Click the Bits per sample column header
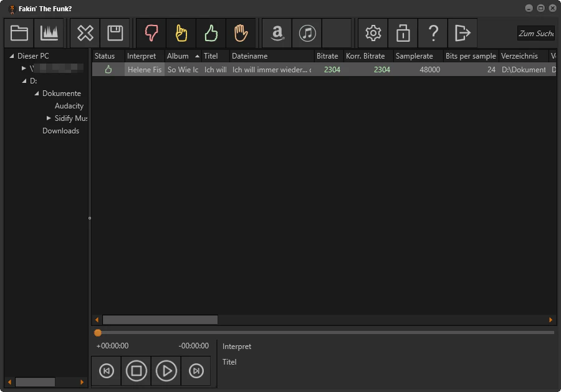The height and width of the screenshot is (392, 561). click(471, 56)
